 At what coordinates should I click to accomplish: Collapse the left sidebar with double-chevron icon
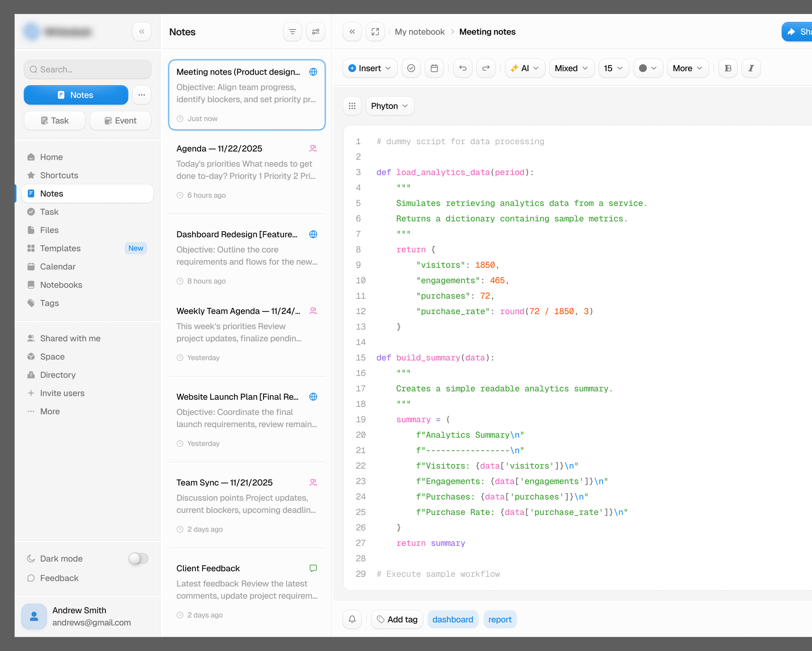click(142, 32)
